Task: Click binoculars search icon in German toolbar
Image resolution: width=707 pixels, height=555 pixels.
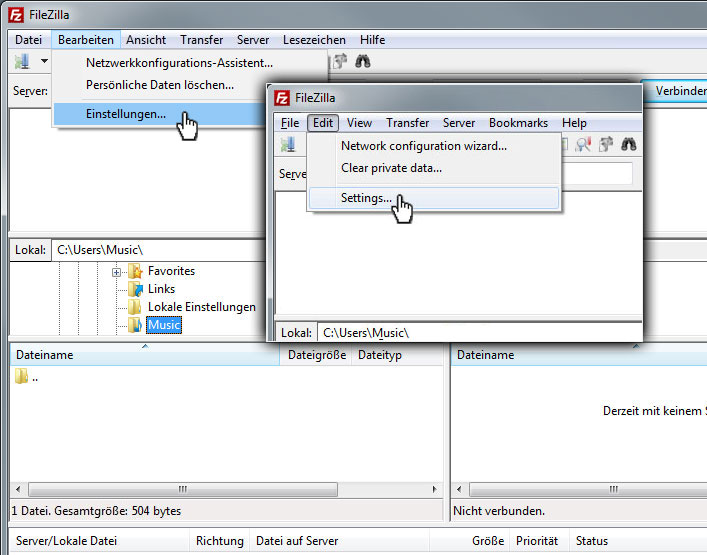Action: tap(363, 61)
